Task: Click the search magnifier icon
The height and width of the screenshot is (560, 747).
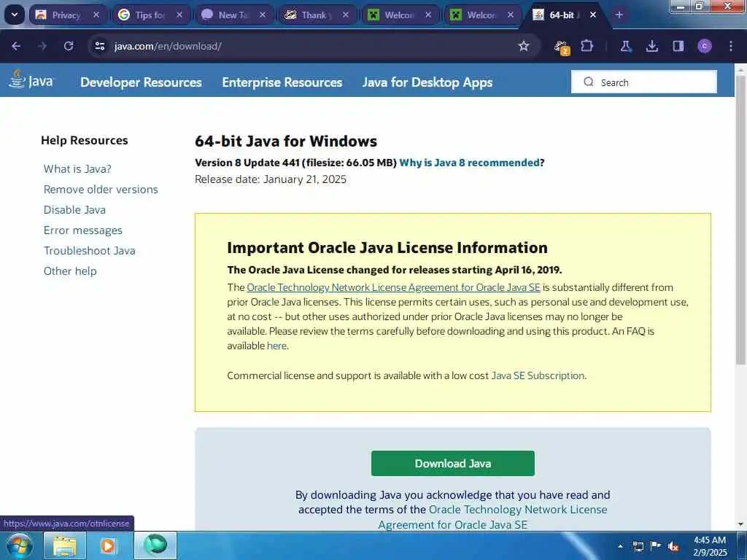Action: (x=589, y=82)
